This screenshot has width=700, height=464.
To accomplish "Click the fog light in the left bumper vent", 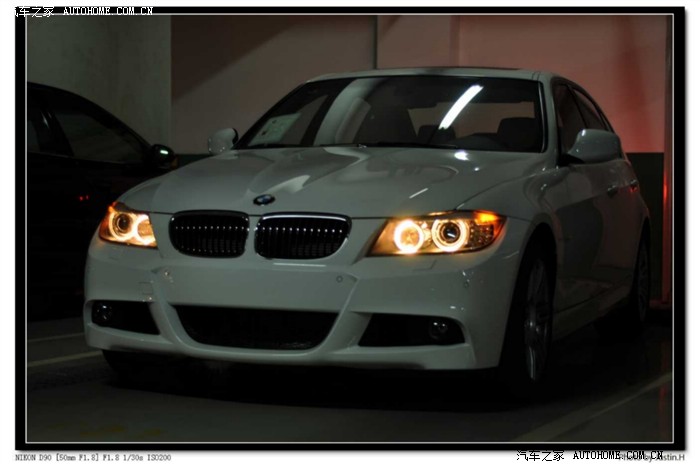I will (x=104, y=312).
